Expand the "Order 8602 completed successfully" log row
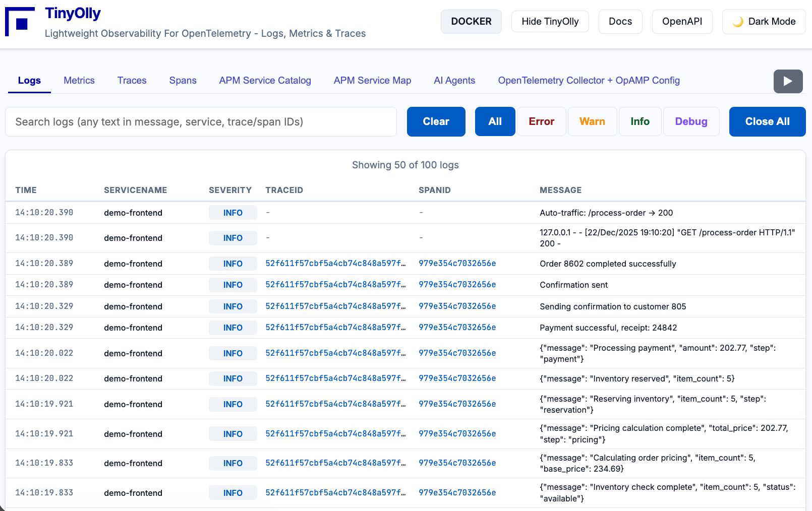 click(x=607, y=264)
